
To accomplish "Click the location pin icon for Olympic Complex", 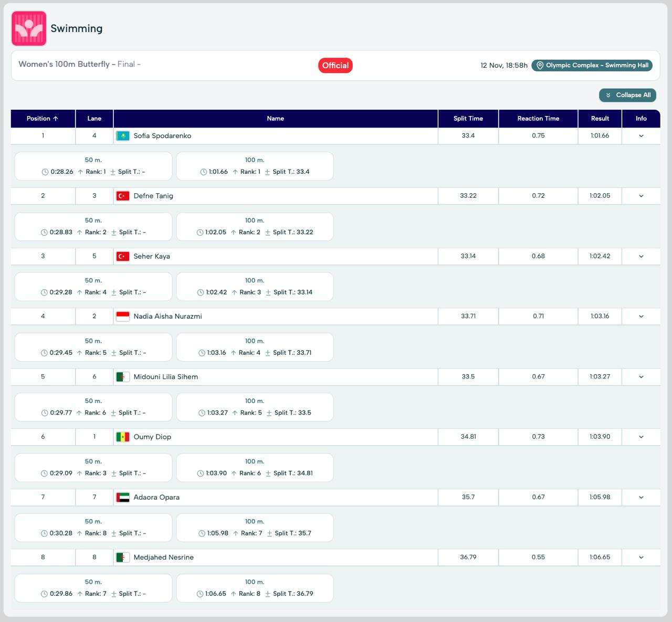I will pyautogui.click(x=540, y=66).
